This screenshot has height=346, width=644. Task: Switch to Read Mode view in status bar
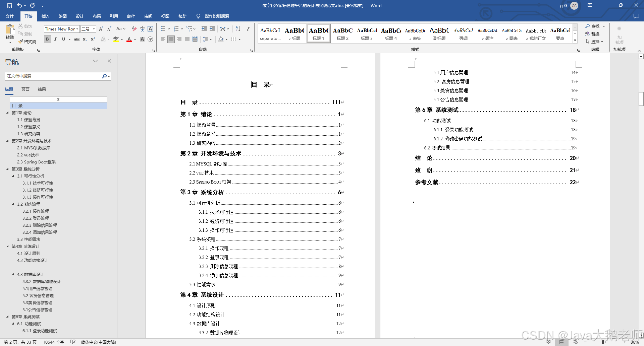548,342
